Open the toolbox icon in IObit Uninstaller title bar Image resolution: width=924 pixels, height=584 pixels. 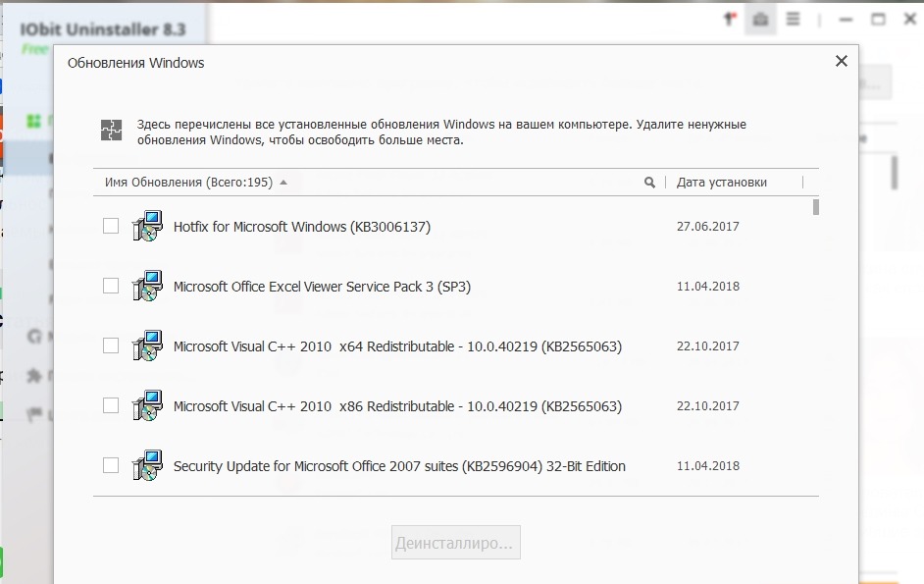coord(760,20)
